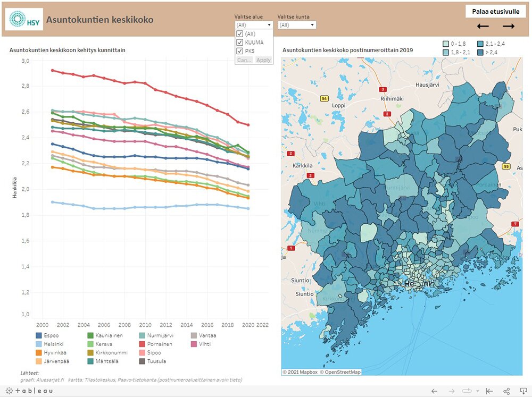Click the download icon in footer
Image resolution: width=532 pixels, height=397 pixels.
(523, 391)
